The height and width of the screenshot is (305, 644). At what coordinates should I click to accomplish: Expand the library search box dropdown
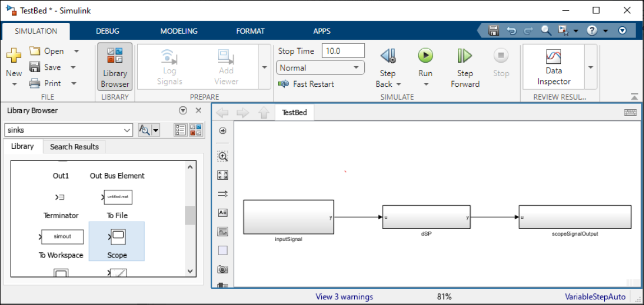click(x=127, y=130)
